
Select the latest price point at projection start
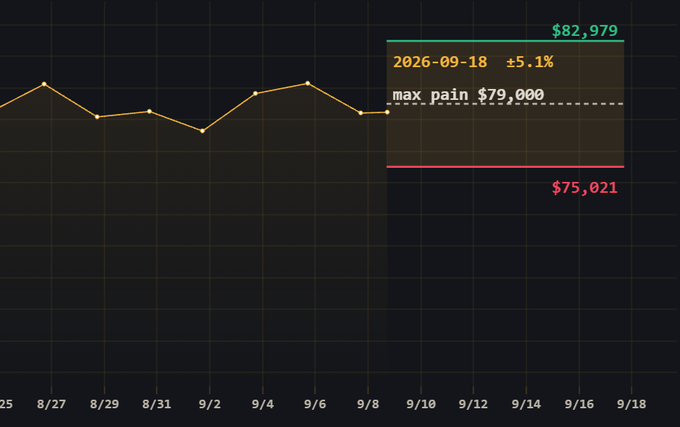click(387, 112)
